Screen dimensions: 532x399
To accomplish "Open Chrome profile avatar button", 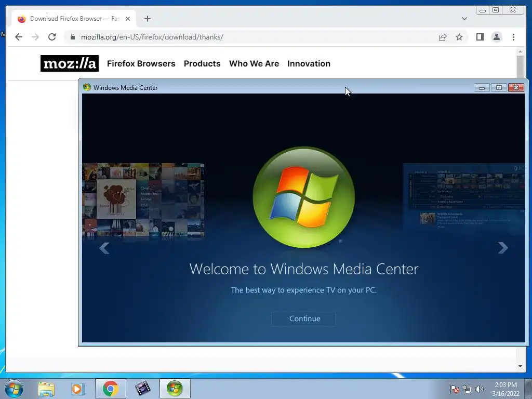I will [496, 37].
